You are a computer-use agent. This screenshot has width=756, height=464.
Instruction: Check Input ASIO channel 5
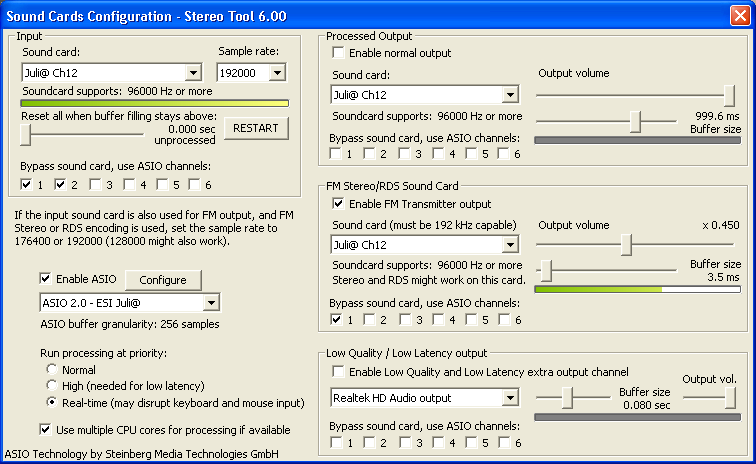(162, 184)
